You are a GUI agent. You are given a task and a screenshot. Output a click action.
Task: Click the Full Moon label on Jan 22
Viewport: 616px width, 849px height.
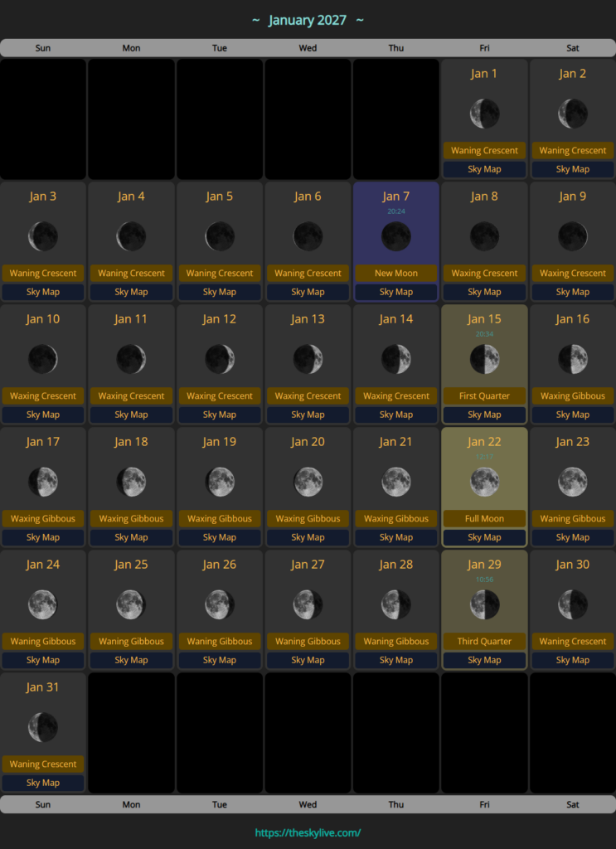(x=484, y=519)
